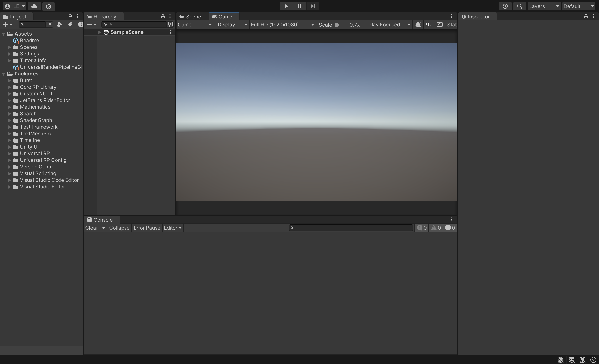599x364 pixels.
Task: Toggle the Game view Gizmos grid icon
Action: click(439, 25)
